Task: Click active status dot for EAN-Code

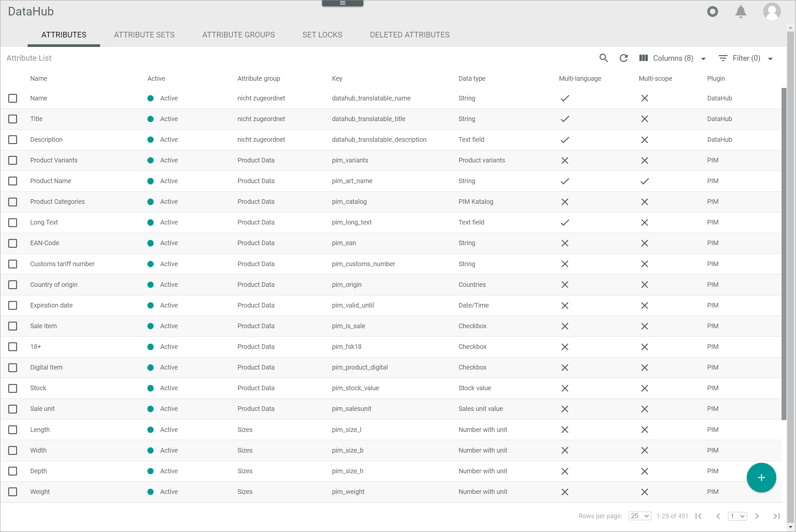Action: tap(150, 243)
